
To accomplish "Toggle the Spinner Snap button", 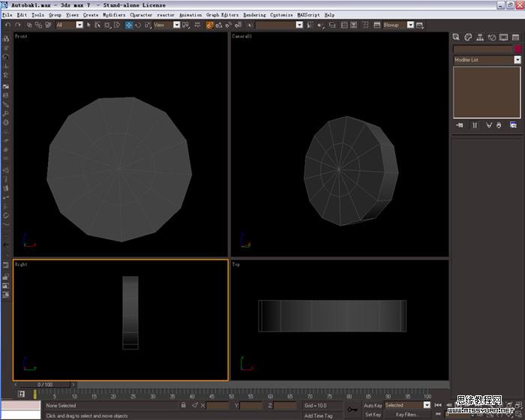I will pos(238,25).
